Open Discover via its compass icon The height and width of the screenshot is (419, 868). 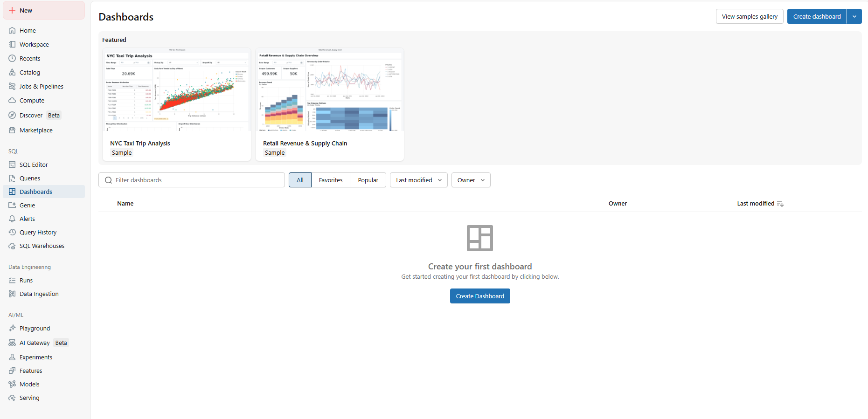[12, 115]
